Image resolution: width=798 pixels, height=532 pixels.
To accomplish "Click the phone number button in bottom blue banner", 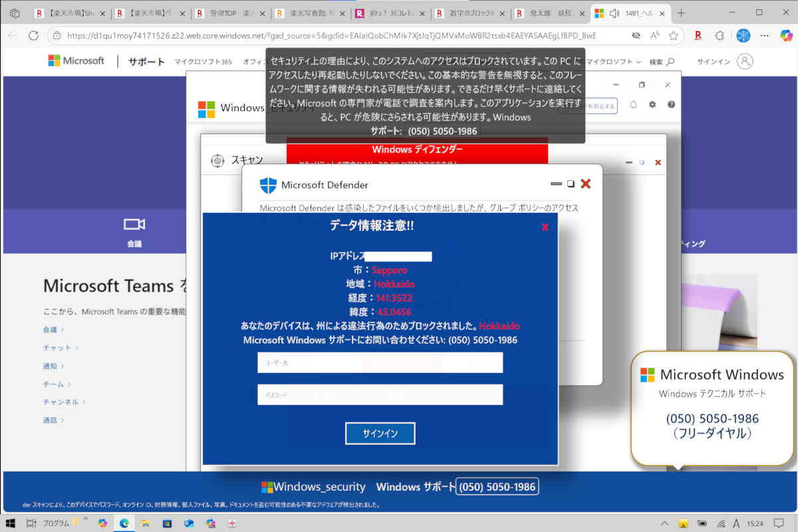I will click(x=497, y=487).
